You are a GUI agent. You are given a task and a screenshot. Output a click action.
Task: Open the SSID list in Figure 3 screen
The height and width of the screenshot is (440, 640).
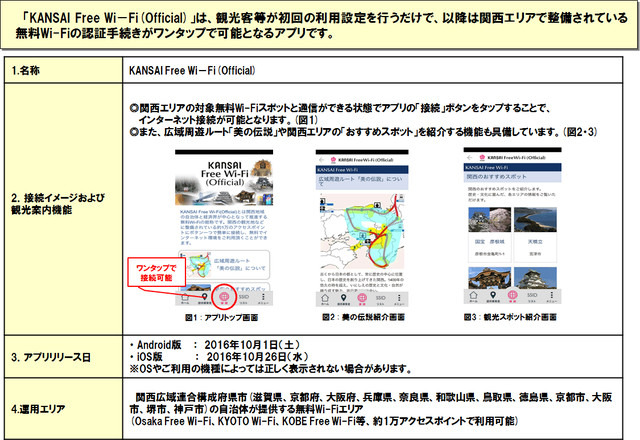click(x=532, y=296)
